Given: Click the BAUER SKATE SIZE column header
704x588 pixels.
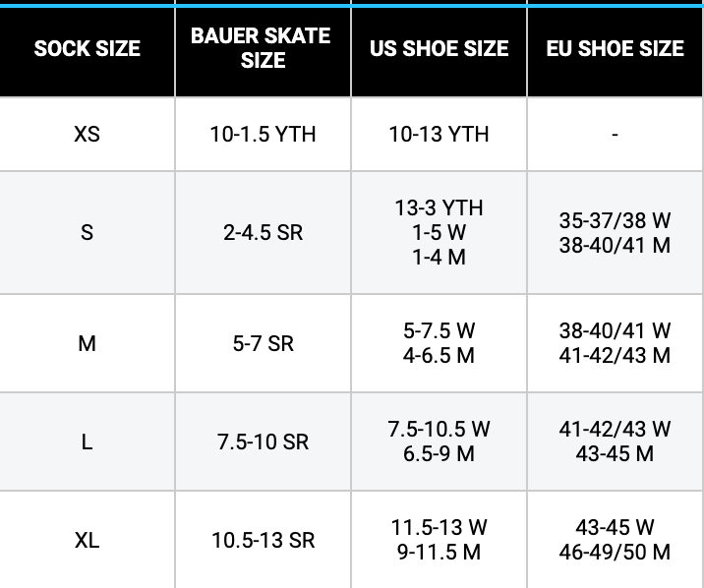Looking at the screenshot, I should (x=263, y=48).
